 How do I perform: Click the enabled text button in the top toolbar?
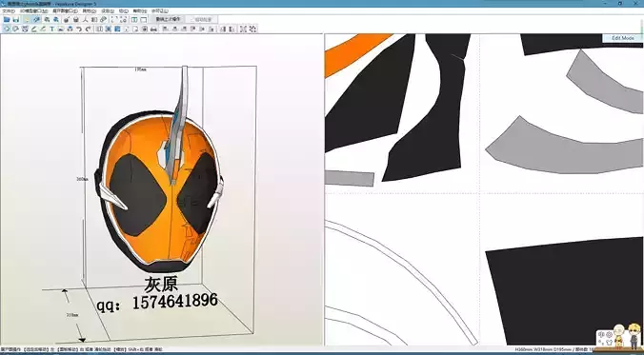point(168,19)
